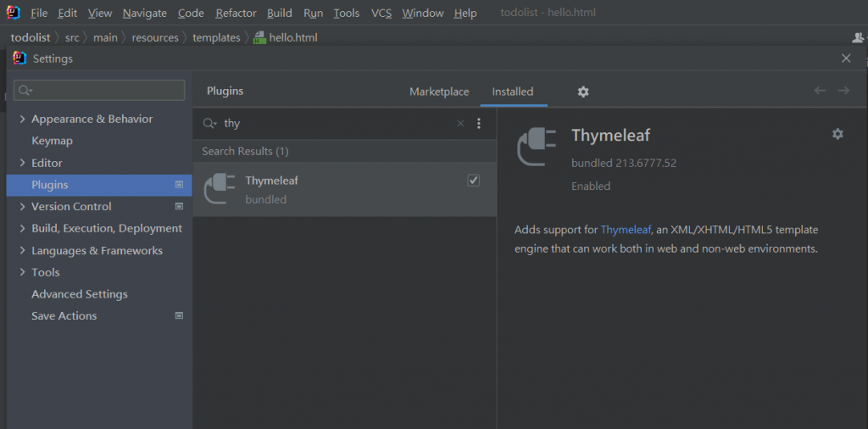Go forward with the right arrow
The image size is (868, 429).
pyautogui.click(x=843, y=91)
